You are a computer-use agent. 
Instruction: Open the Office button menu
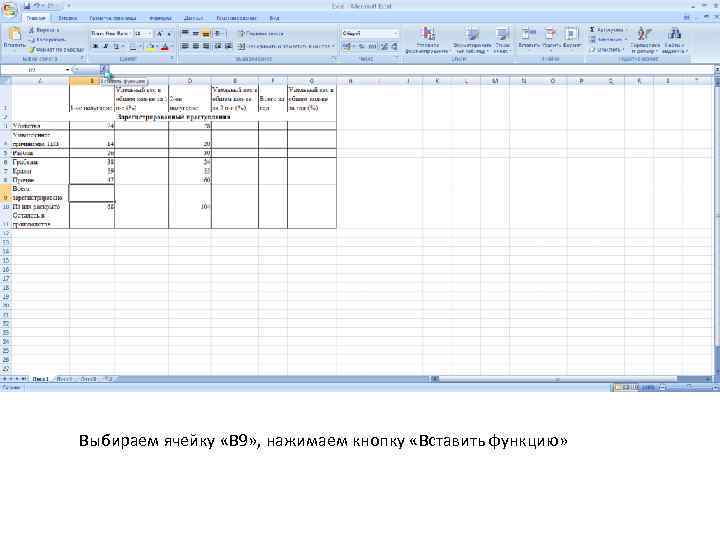pyautogui.click(x=9, y=10)
